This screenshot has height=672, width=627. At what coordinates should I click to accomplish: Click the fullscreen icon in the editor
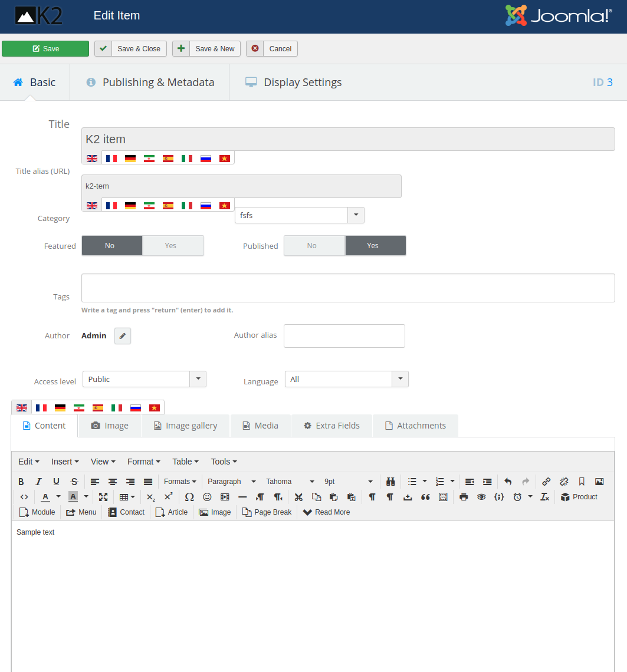tap(103, 497)
